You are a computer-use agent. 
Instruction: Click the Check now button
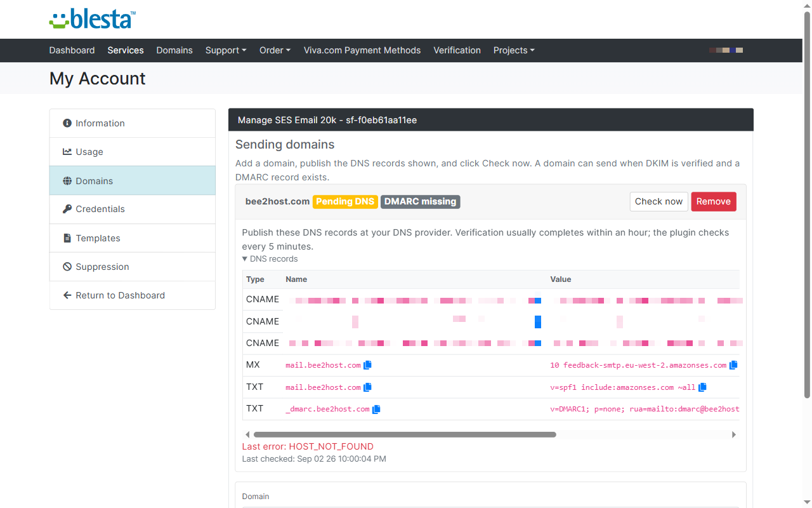tap(658, 201)
